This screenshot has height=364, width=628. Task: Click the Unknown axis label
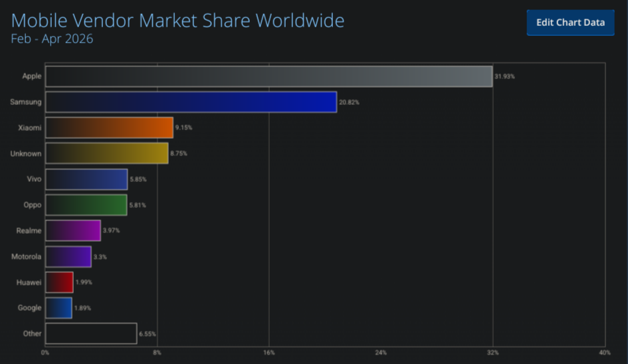[x=26, y=153]
